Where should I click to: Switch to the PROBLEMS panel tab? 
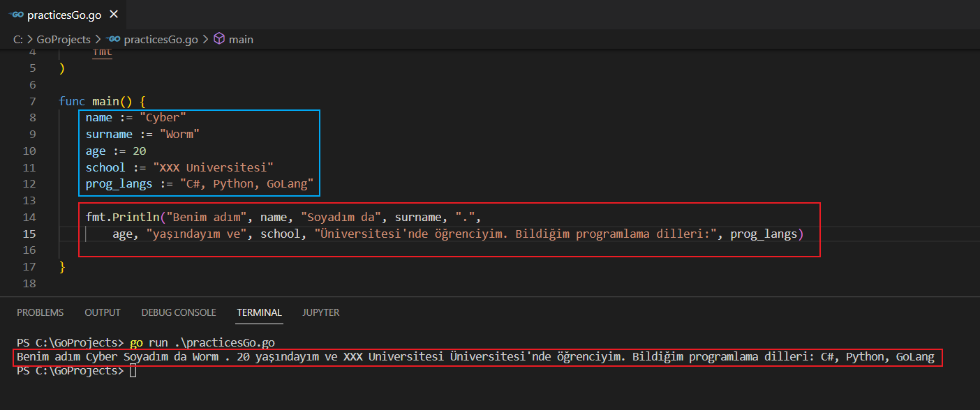(x=40, y=312)
